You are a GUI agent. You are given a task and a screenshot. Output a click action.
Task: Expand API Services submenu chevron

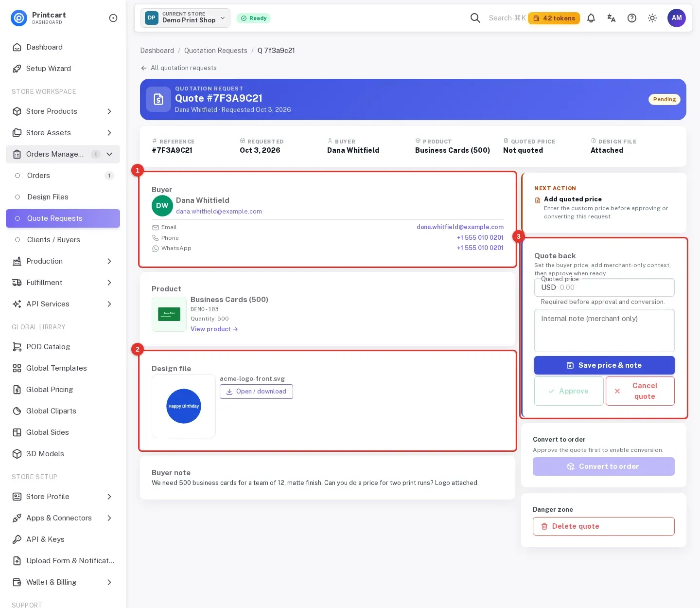click(109, 304)
